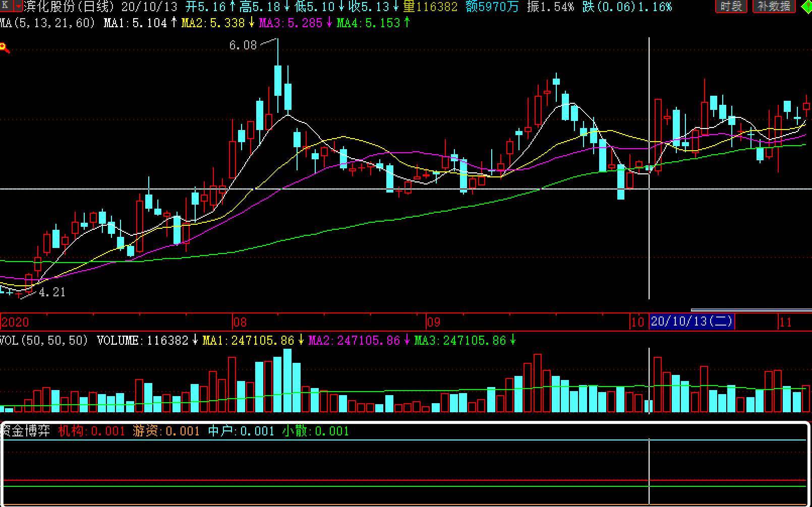Screen dimensions: 812x507
Task: Click the green diamond icon at top-right
Action: 806,7
